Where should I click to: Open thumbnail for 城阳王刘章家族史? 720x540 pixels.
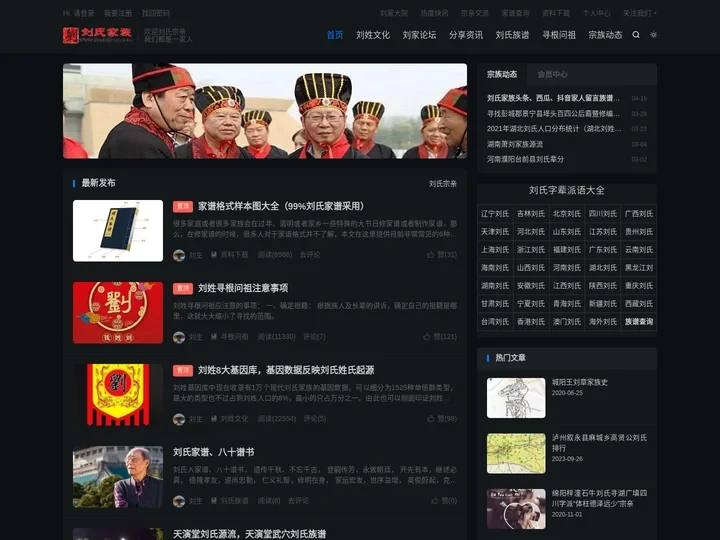coord(516,398)
